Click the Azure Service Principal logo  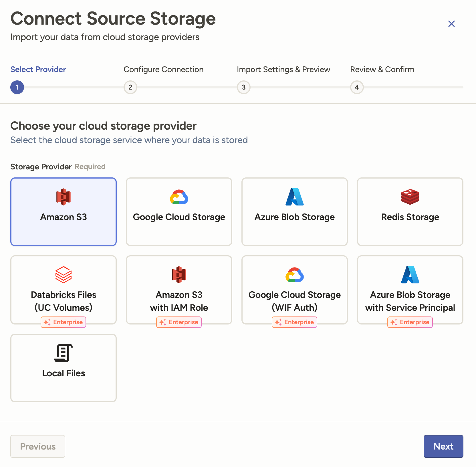[x=410, y=275]
